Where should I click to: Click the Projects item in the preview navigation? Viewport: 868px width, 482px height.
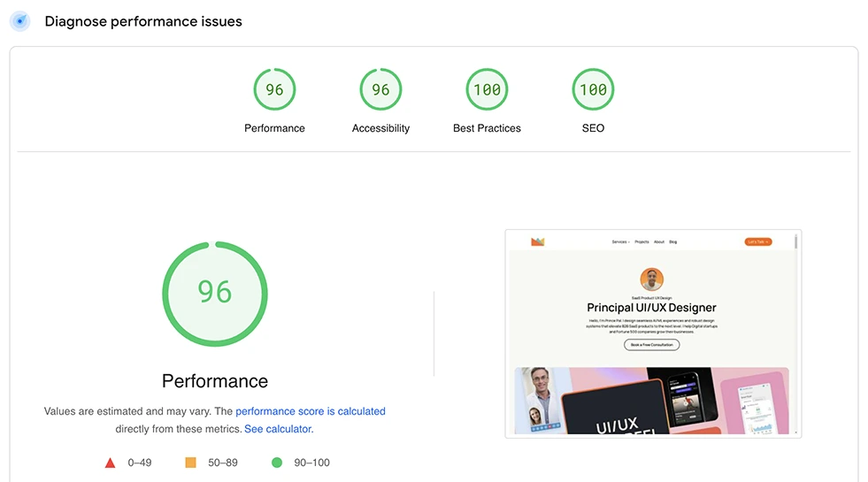tap(641, 241)
